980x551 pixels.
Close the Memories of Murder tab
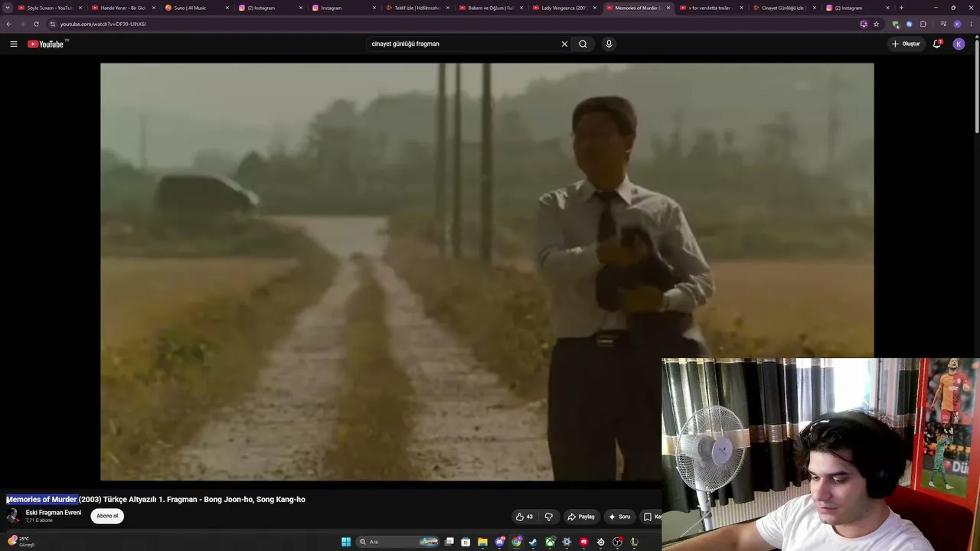coord(668,8)
